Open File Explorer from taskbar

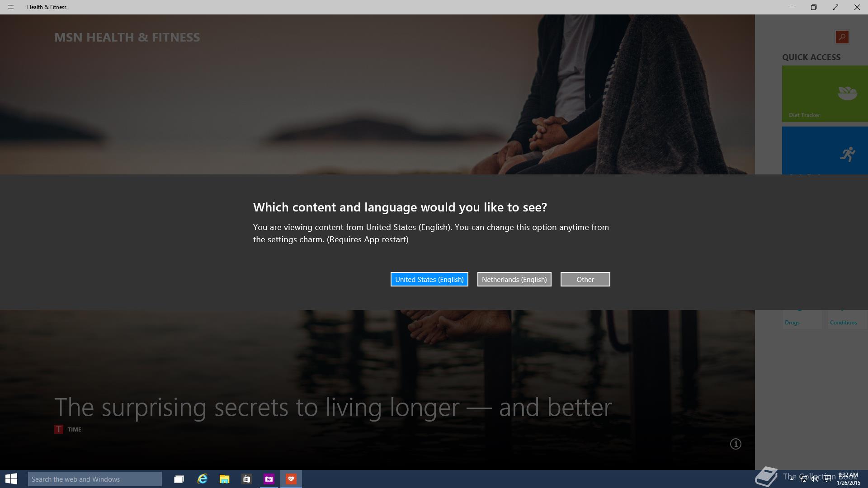(x=224, y=479)
